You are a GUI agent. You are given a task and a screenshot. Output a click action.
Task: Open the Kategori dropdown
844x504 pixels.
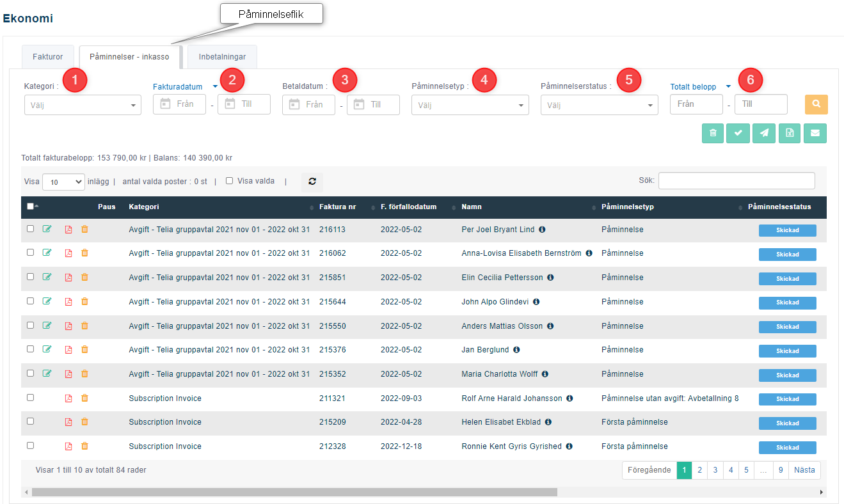coord(83,105)
